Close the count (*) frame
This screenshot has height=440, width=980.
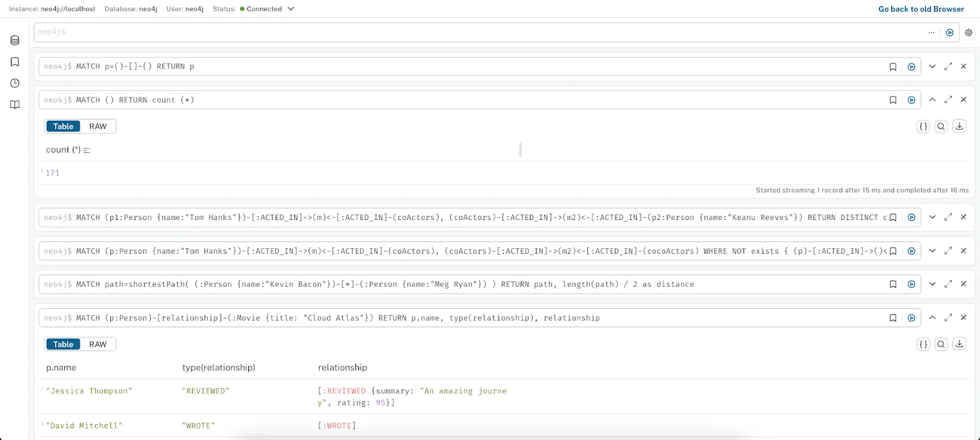[963, 99]
